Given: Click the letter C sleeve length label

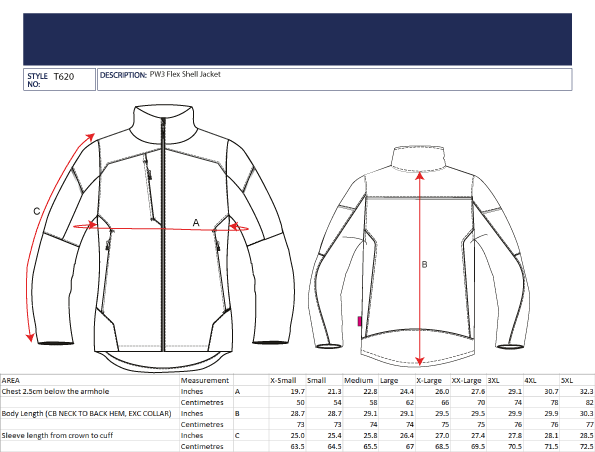Looking at the screenshot, I should click(x=37, y=211).
